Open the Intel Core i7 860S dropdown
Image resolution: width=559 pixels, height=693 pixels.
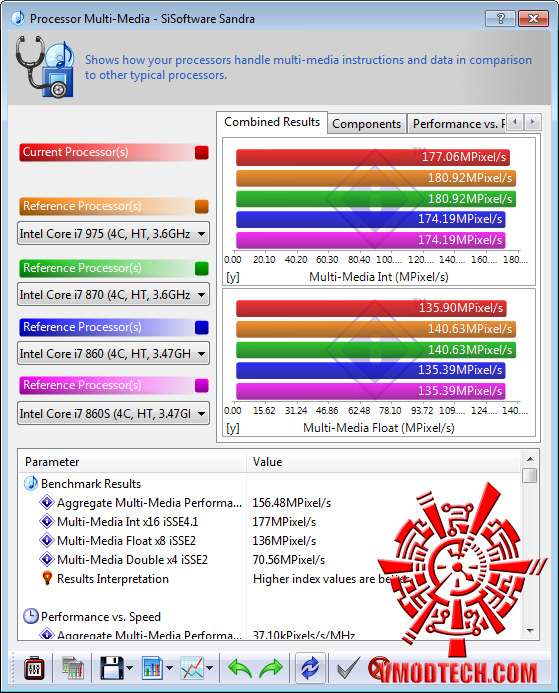pyautogui.click(x=113, y=413)
